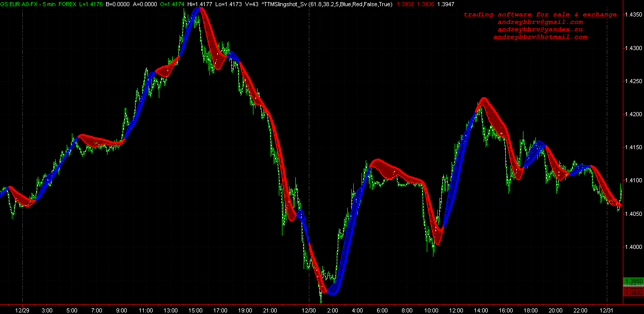This screenshot has height=314, width=644.
Task: Open the andreybbrv@hotmail.com email link
Action: [x=540, y=37]
